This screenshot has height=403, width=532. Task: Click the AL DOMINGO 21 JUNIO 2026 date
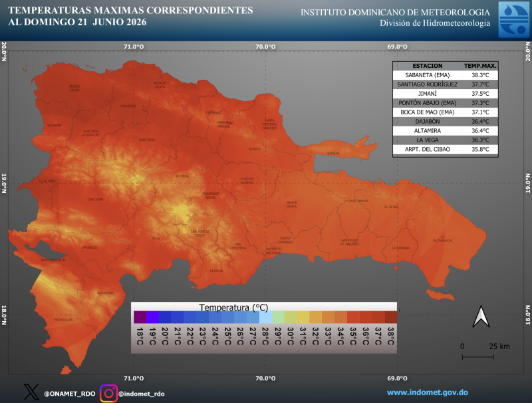click(x=77, y=22)
